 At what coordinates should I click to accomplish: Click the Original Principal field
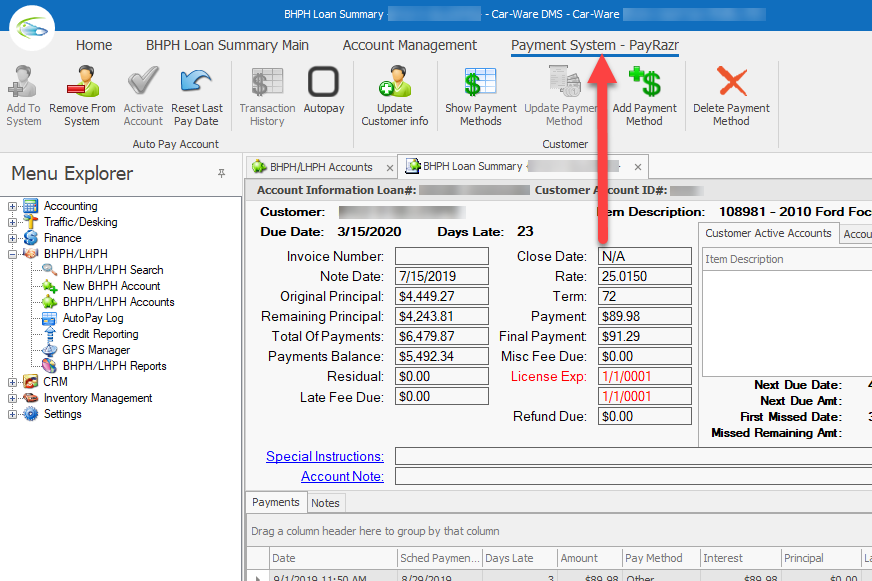(x=442, y=296)
